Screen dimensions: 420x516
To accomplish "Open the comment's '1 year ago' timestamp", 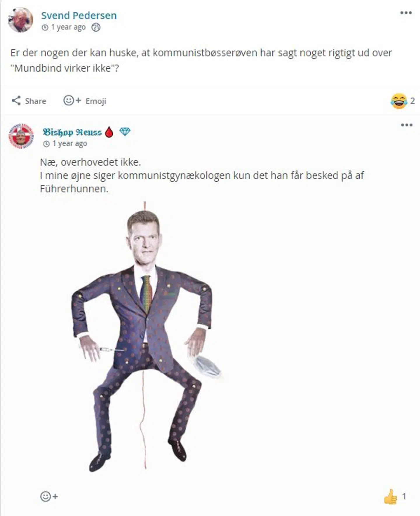I will coord(69,144).
